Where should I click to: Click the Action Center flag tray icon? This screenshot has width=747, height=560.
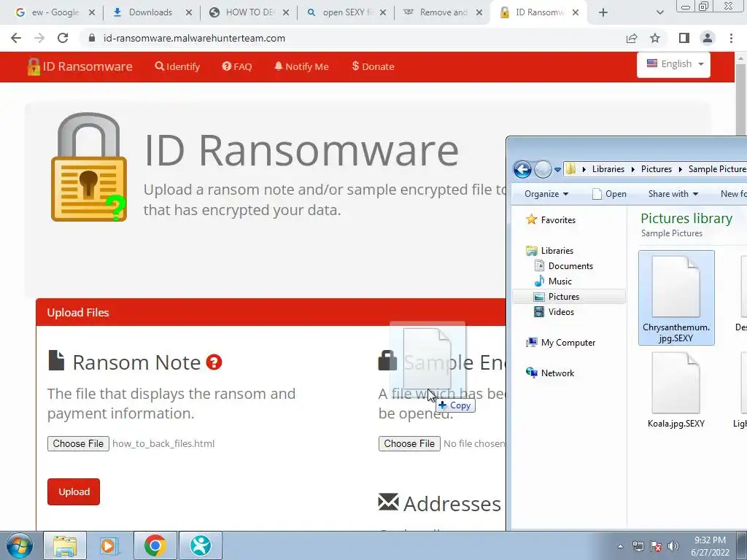coord(656,546)
